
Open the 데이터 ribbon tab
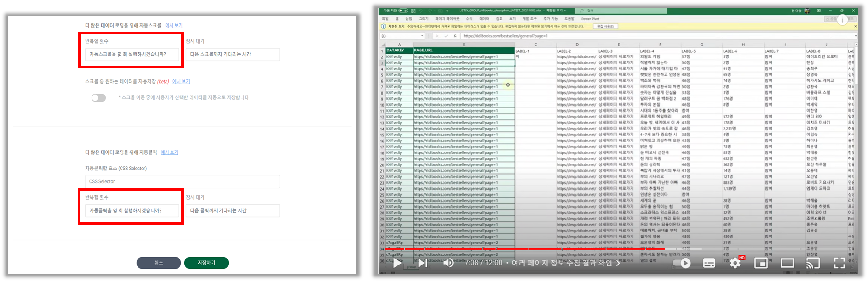coord(484,19)
